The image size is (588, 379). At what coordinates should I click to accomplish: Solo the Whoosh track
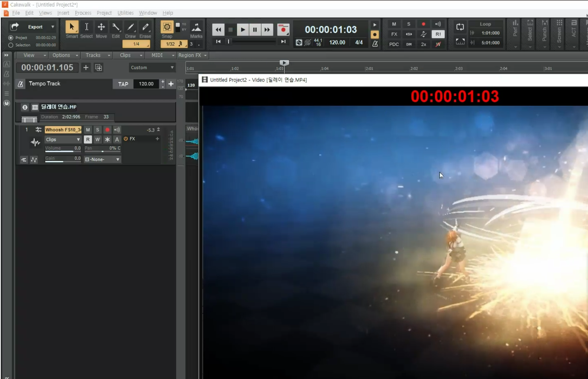coord(97,130)
